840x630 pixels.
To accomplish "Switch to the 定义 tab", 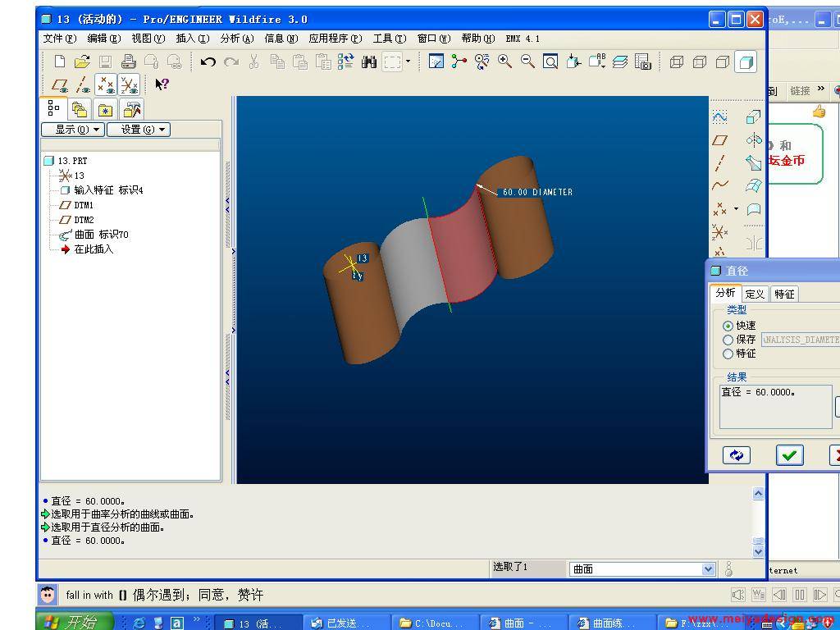I will 755,294.
